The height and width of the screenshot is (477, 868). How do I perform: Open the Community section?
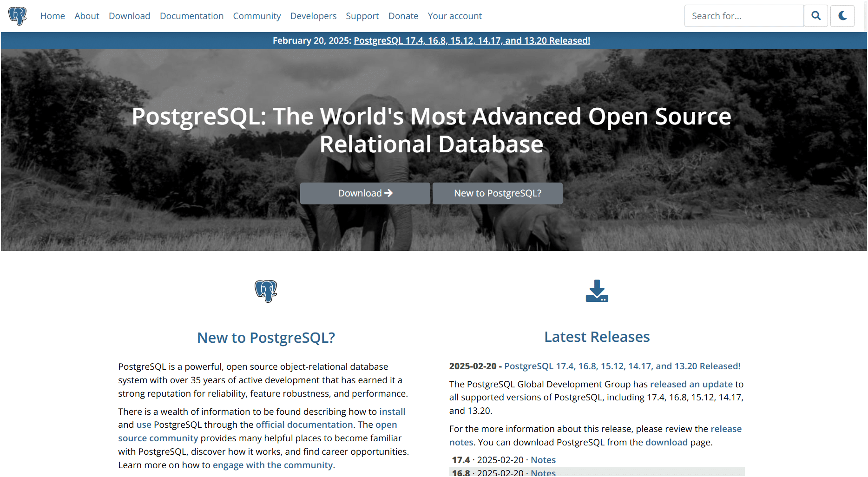[256, 15]
